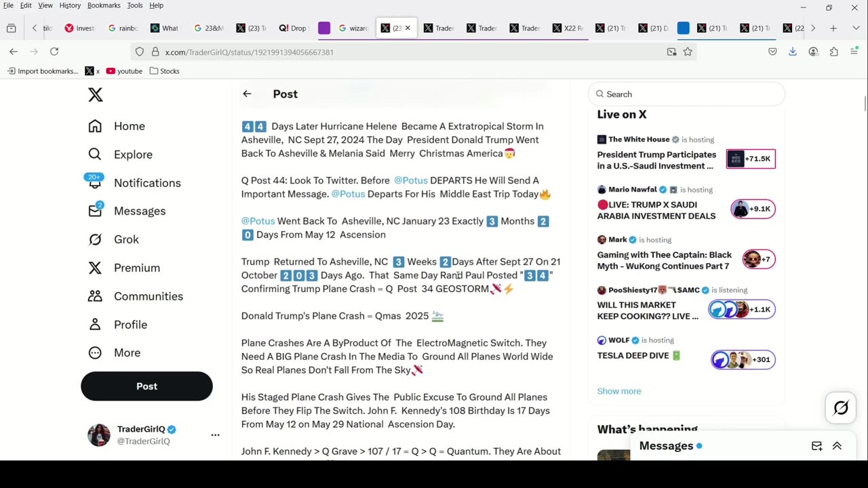Close the current active tab

408,28
